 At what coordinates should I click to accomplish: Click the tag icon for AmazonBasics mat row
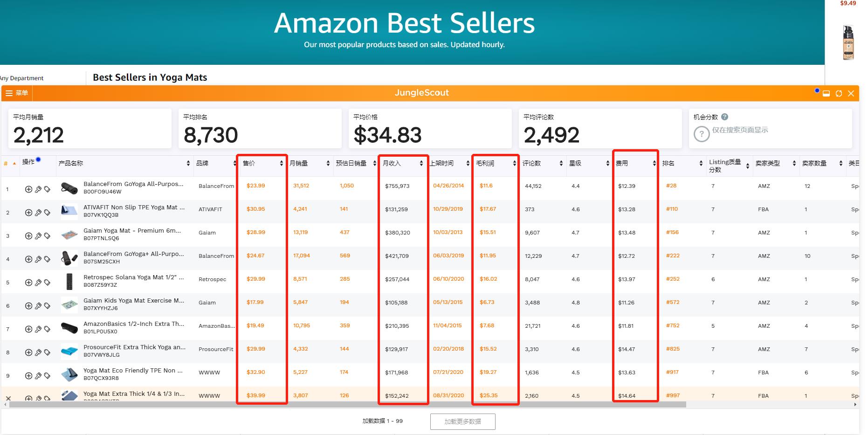47,329
